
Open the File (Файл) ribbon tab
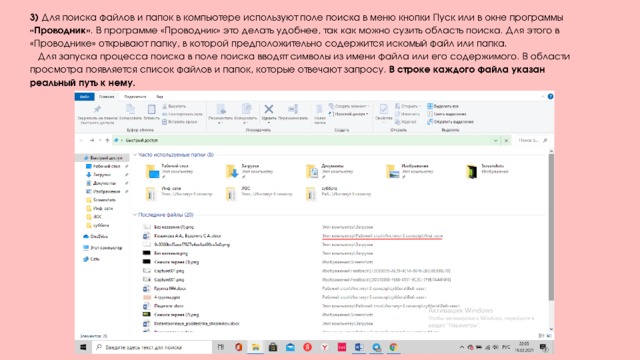(84, 97)
